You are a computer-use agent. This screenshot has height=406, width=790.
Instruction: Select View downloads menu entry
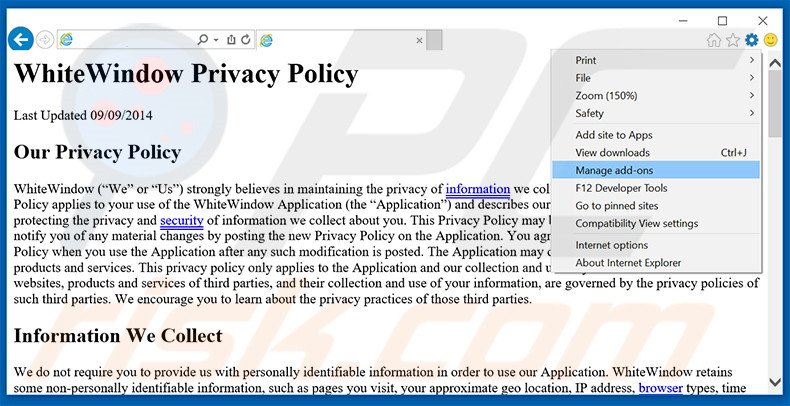pyautogui.click(x=656, y=153)
